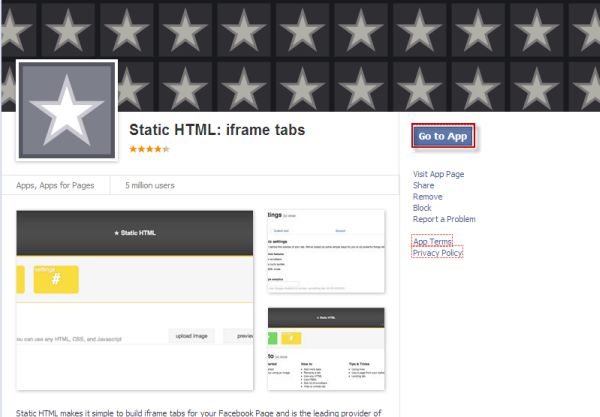Remove the app via Remove link
600x417 pixels.
point(427,197)
